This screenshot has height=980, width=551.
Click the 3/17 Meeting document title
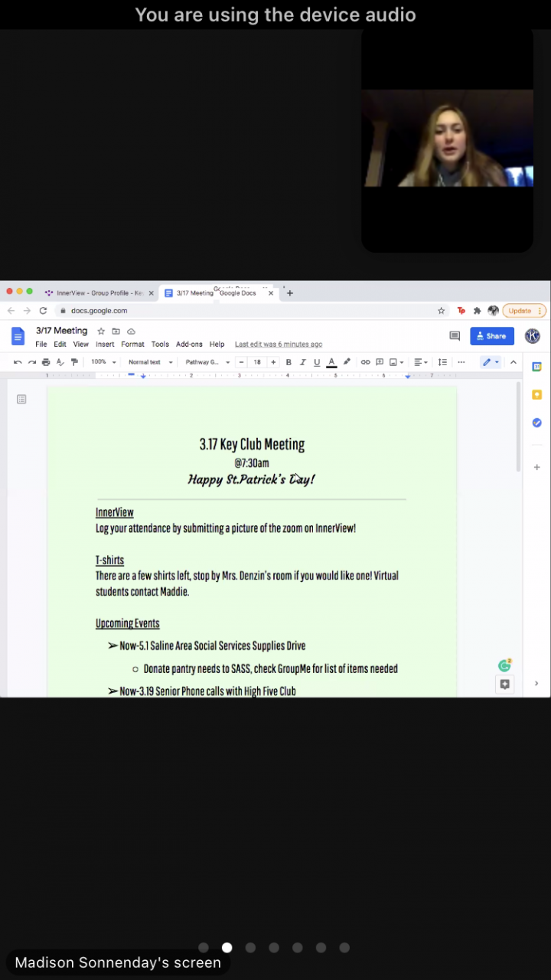[62, 331]
